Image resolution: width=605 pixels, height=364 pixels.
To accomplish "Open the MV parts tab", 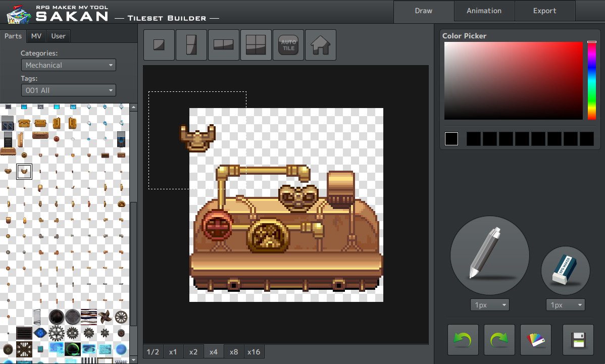I will pyautogui.click(x=36, y=36).
